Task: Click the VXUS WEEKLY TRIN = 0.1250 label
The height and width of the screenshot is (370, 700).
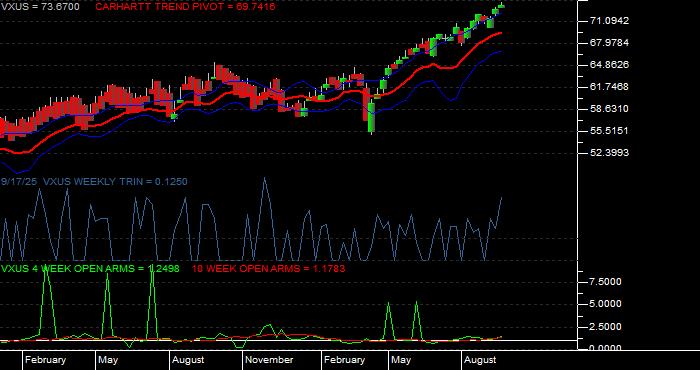Action: pyautogui.click(x=115, y=182)
